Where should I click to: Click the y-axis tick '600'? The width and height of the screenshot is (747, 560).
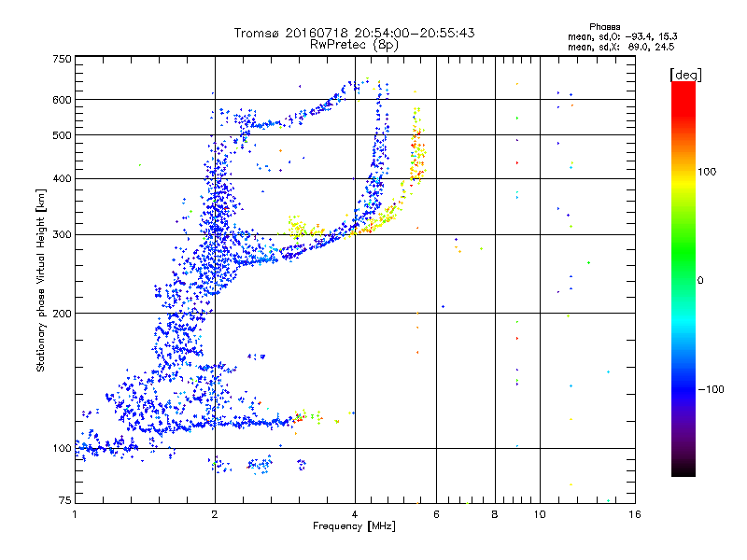pyautogui.click(x=62, y=100)
